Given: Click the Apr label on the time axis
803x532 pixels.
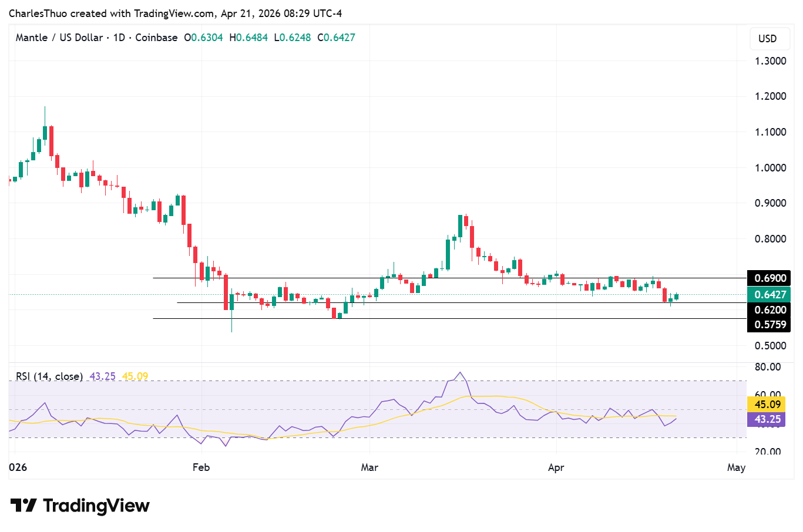Looking at the screenshot, I should (x=556, y=467).
